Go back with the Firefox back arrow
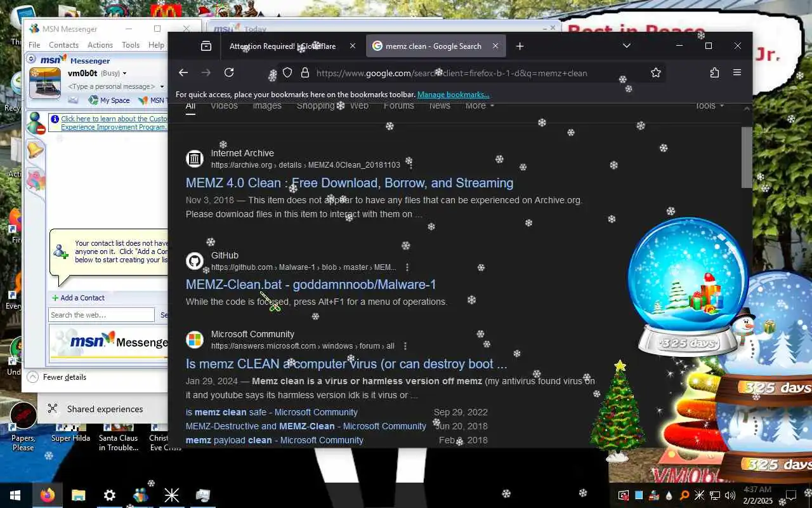Viewport: 812px width, 508px height. (183, 73)
